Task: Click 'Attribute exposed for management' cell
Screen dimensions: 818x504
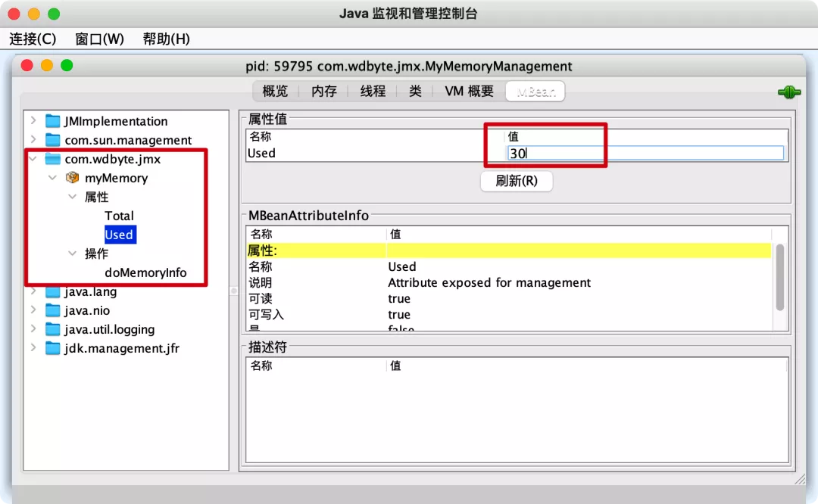Action: tap(489, 282)
